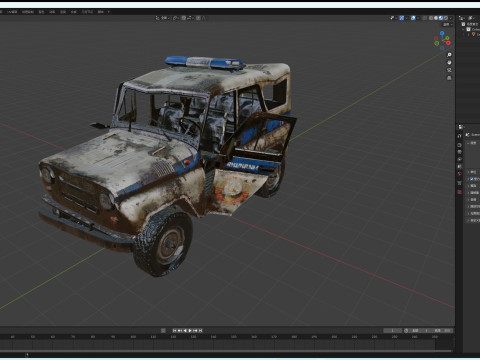Click the selectability and visibility icon
The width and height of the screenshot is (480, 360).
(x=392, y=18)
